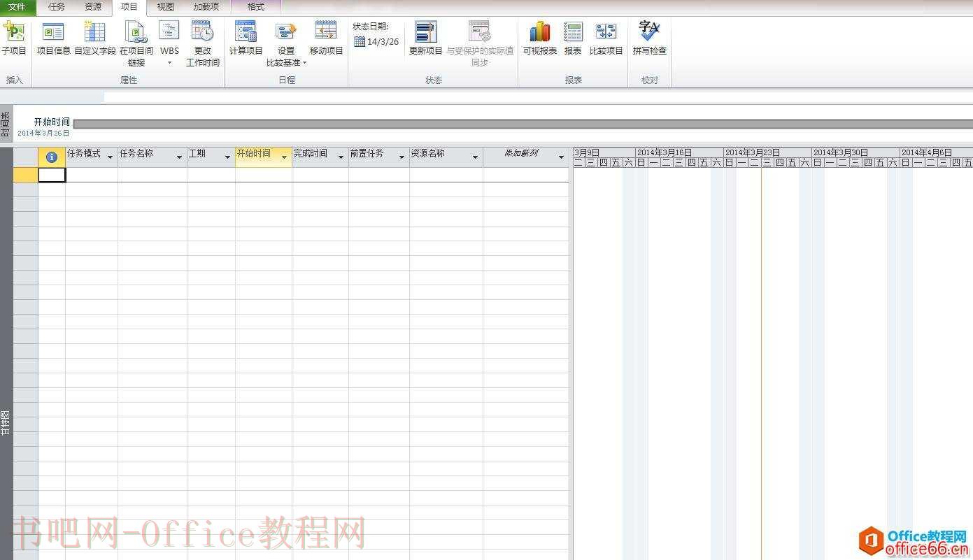Switch to the 资源 ribbon tab
973x560 pixels.
pos(93,7)
